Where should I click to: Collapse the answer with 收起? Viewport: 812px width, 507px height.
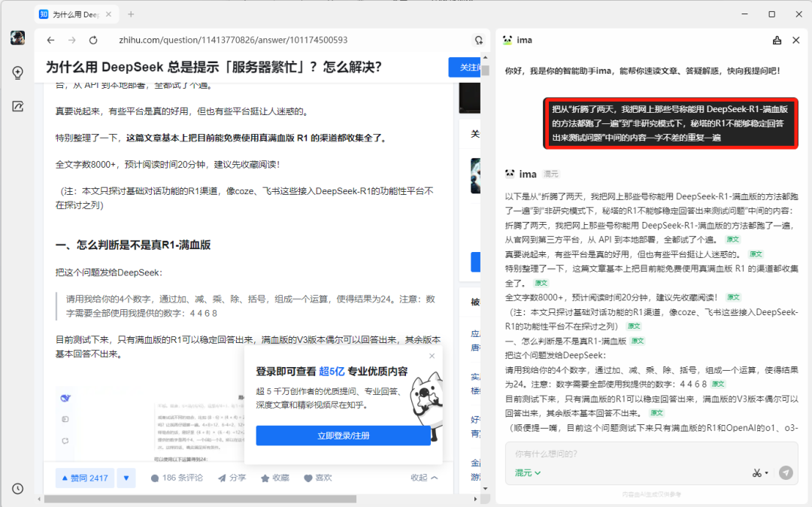click(x=424, y=478)
